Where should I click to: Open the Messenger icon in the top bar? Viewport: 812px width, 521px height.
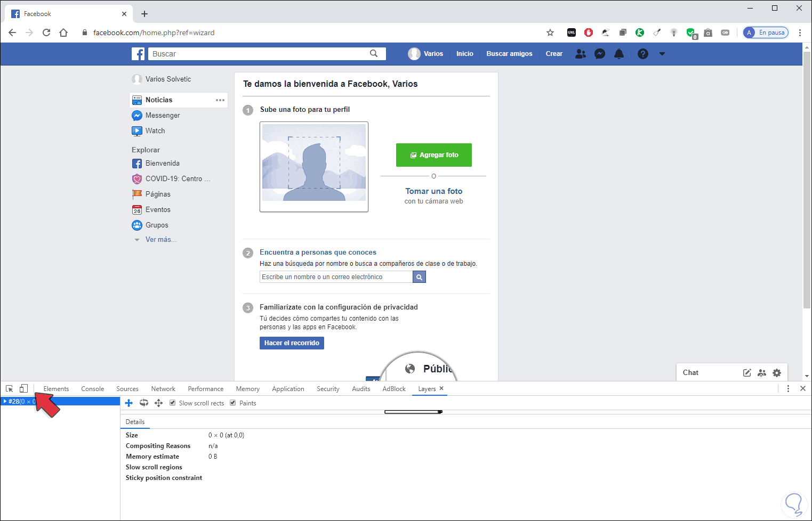point(600,54)
